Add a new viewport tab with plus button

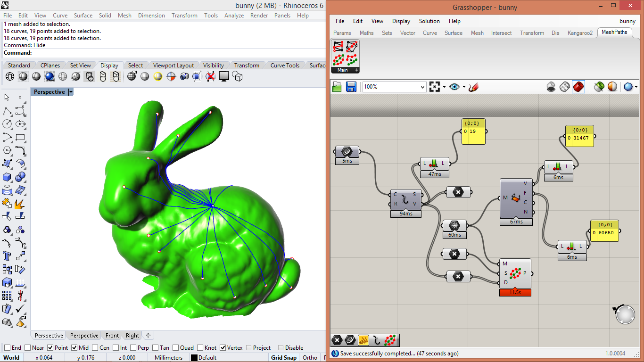tap(148, 336)
